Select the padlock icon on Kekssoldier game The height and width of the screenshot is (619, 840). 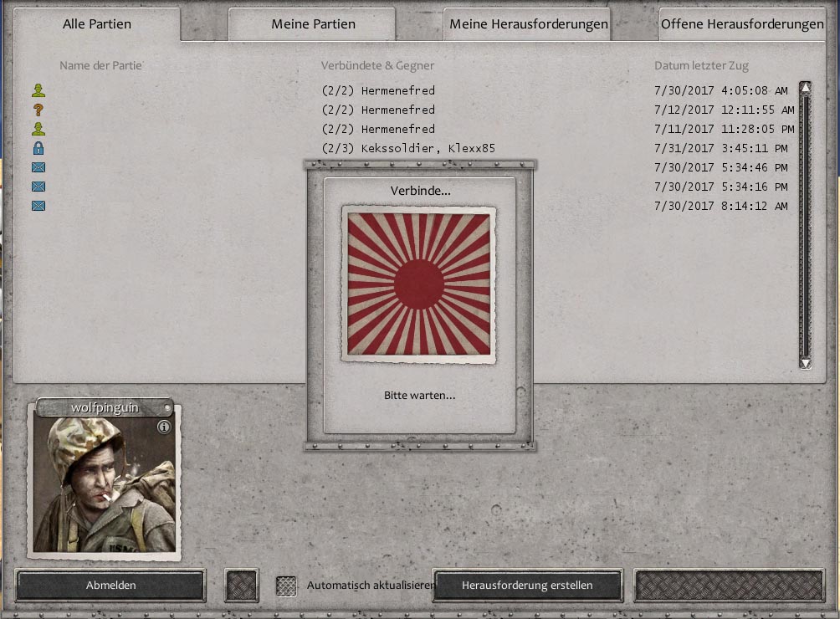(38, 148)
